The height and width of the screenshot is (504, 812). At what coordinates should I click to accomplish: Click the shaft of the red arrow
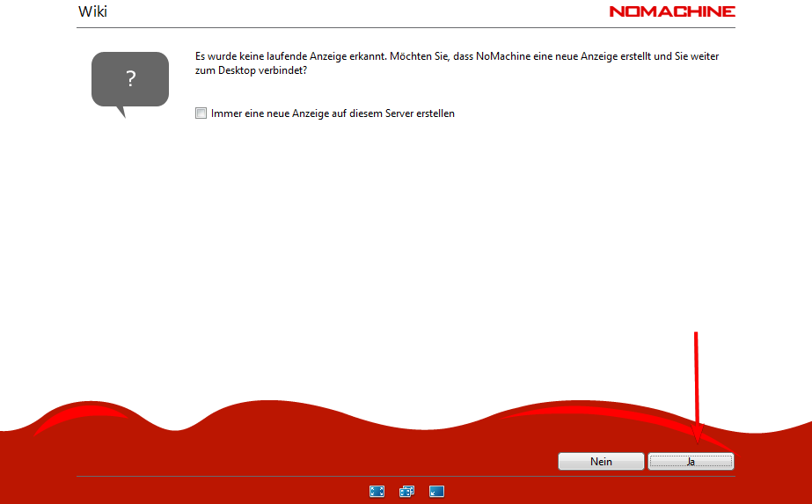697,378
